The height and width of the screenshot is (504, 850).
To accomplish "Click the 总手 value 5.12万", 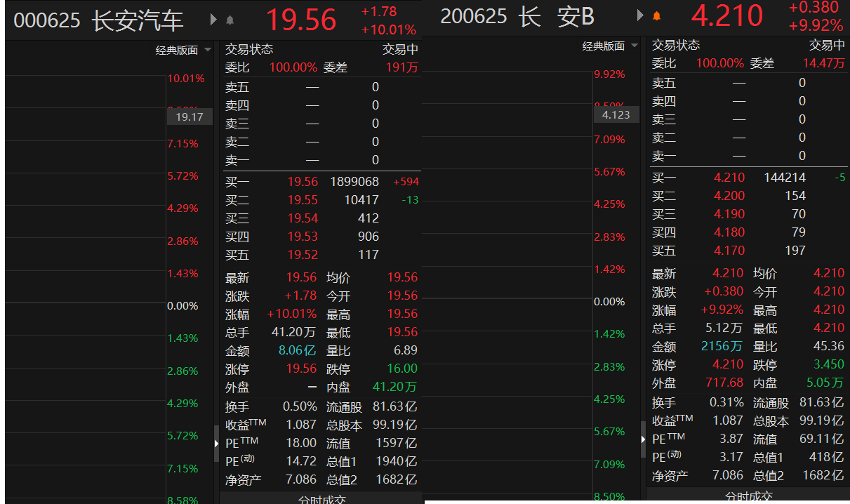I will pos(724,329).
